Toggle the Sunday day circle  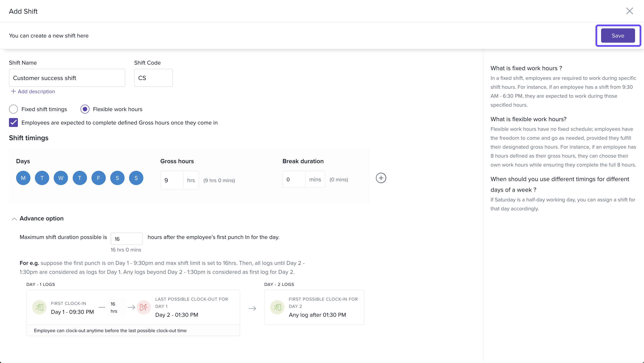point(136,178)
